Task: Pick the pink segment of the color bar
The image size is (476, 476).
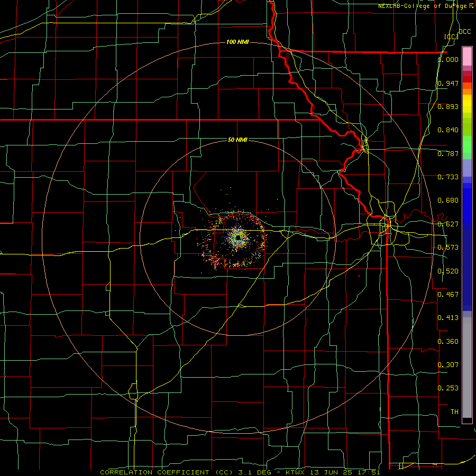Action: tap(467, 56)
